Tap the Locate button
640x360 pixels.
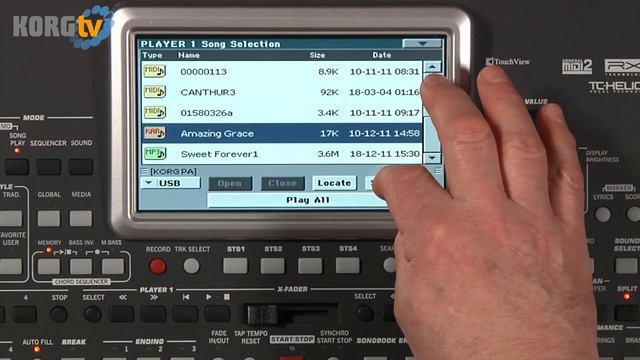pyautogui.click(x=334, y=183)
